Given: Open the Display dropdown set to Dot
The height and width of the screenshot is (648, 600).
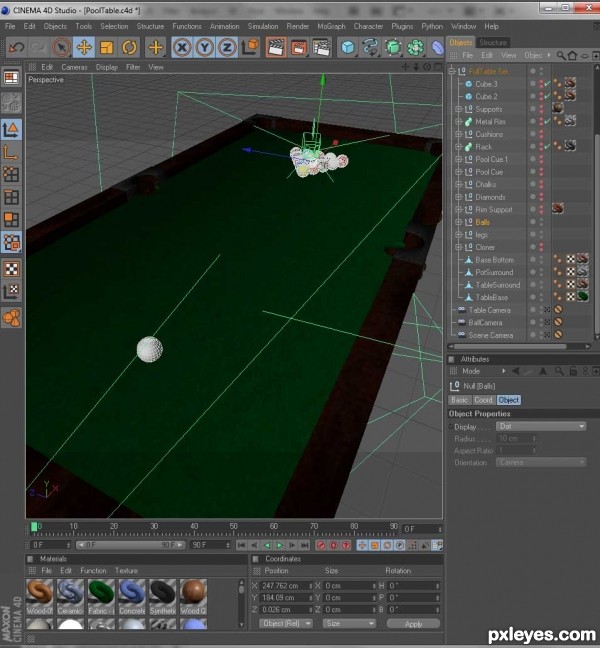Looking at the screenshot, I should pos(540,426).
